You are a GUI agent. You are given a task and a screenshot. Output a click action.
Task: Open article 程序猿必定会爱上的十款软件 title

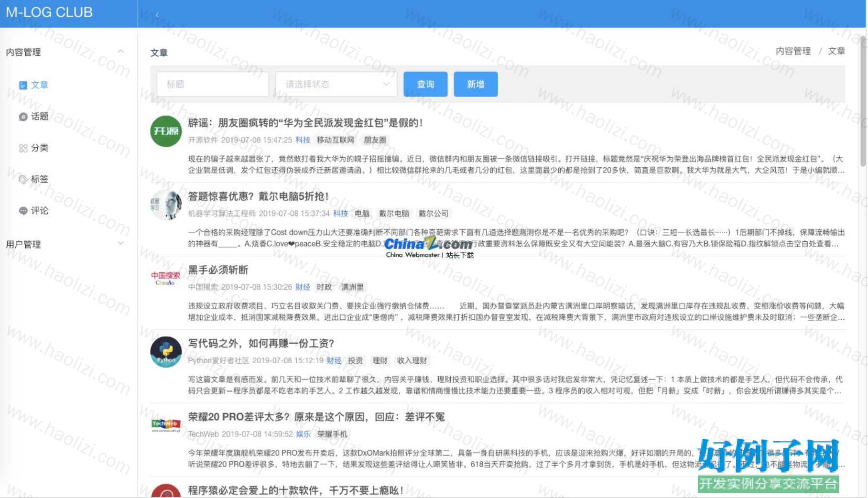(x=296, y=491)
